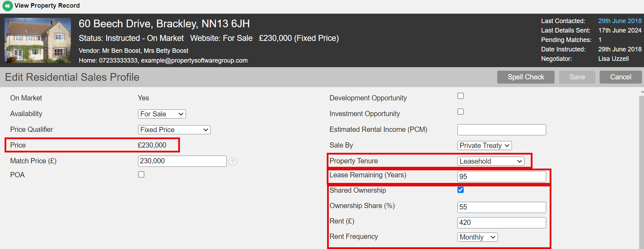
Task: Click the Last Details Sent date
Action: pyautogui.click(x=620, y=30)
